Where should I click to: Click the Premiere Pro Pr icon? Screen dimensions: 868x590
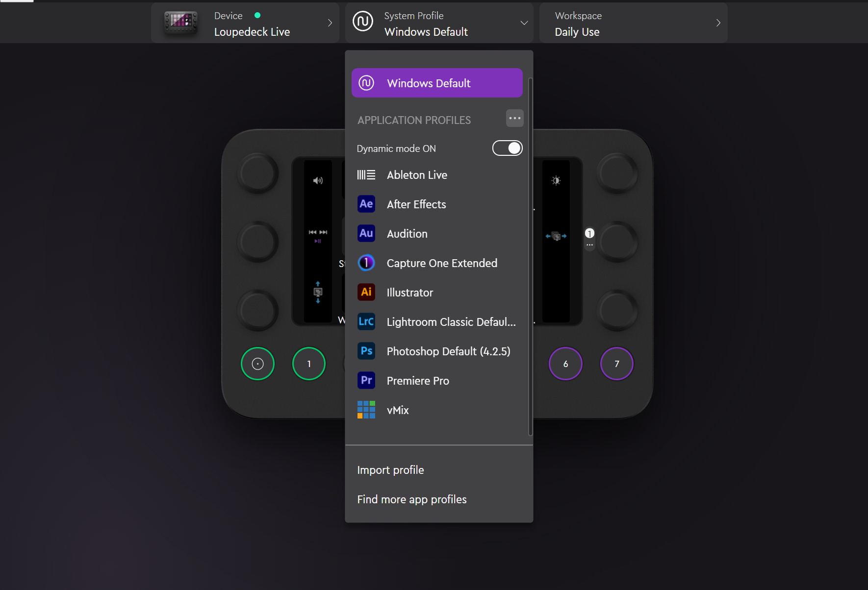click(366, 380)
